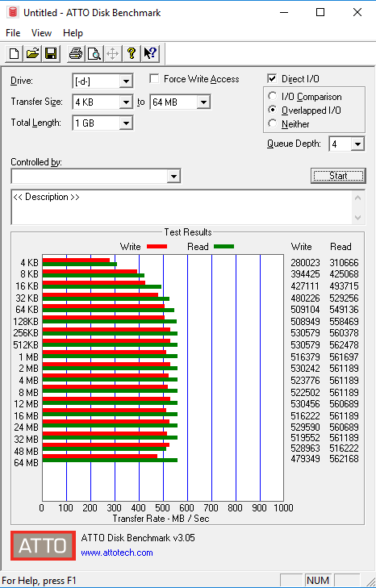
Task: Click the Description scrollbar down arrow
Action: click(358, 218)
